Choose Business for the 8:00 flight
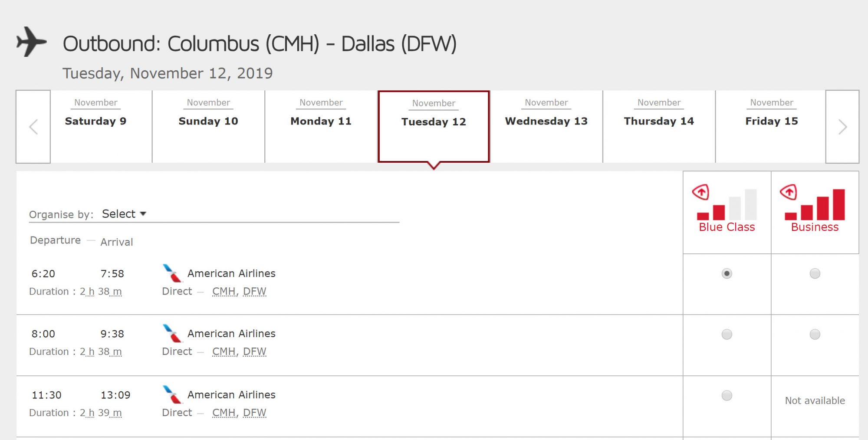This screenshot has width=868, height=440. pos(815,334)
